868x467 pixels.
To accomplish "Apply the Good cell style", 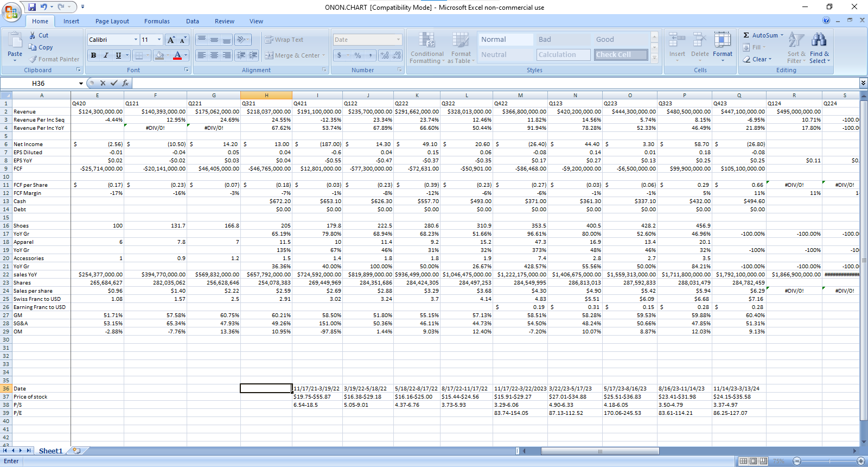I will 621,40.
